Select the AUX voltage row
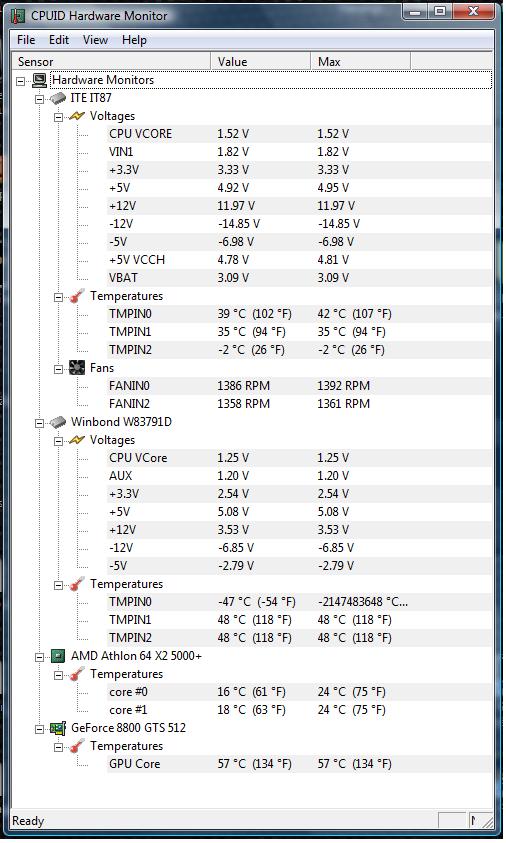The image size is (506, 843). click(x=299, y=476)
